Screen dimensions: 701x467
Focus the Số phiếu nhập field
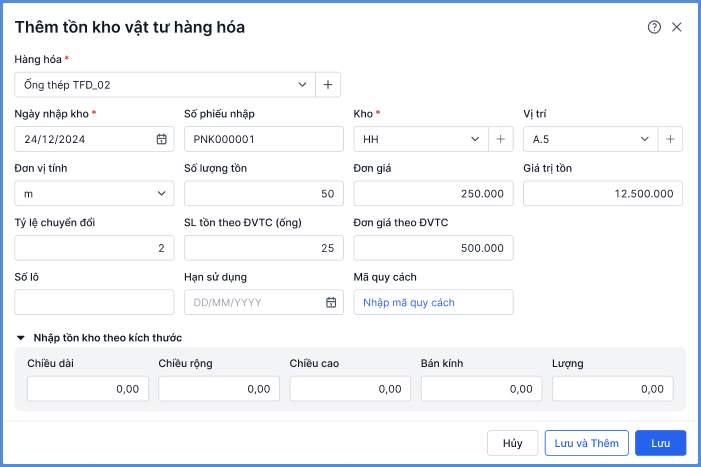264,139
